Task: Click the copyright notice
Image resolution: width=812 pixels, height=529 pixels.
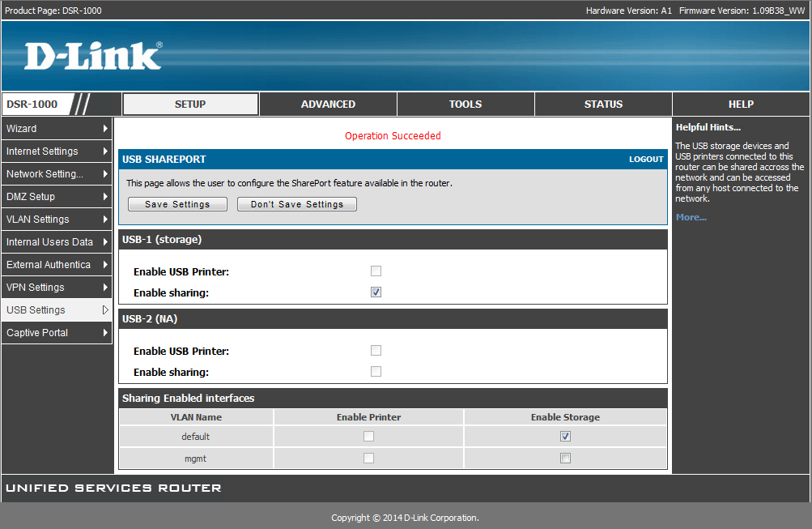Action: click(x=405, y=518)
